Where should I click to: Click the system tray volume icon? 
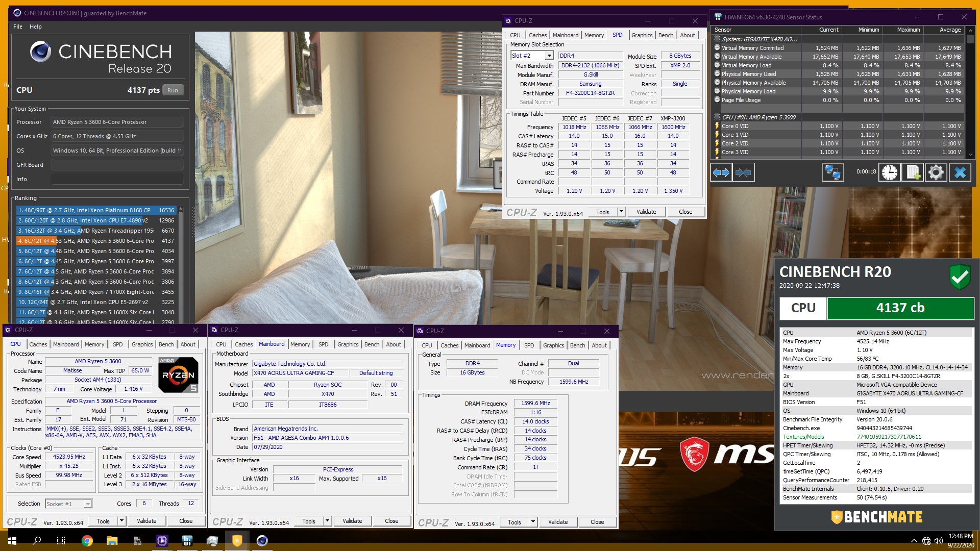[938, 541]
